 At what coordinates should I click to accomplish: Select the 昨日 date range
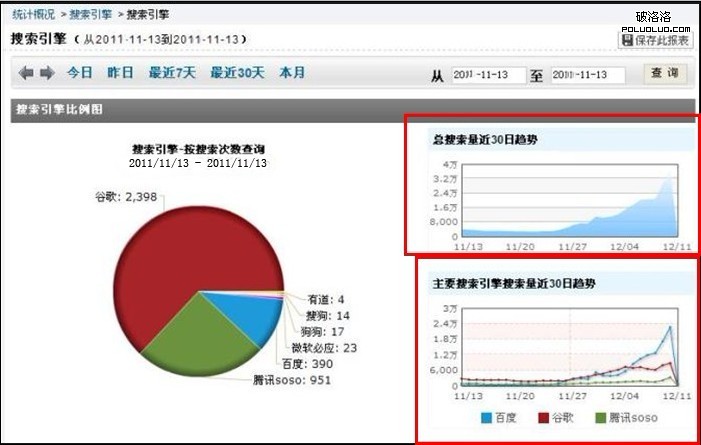[x=121, y=73]
